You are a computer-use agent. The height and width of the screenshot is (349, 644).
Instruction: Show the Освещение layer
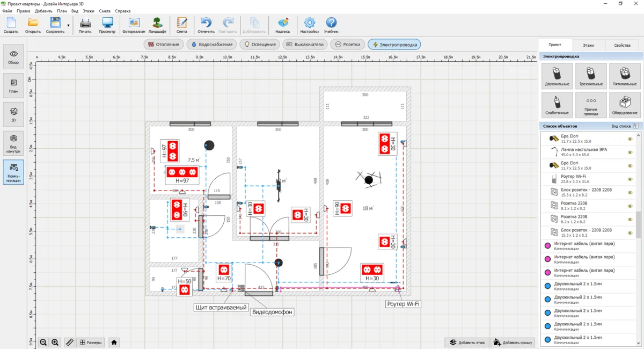point(260,45)
